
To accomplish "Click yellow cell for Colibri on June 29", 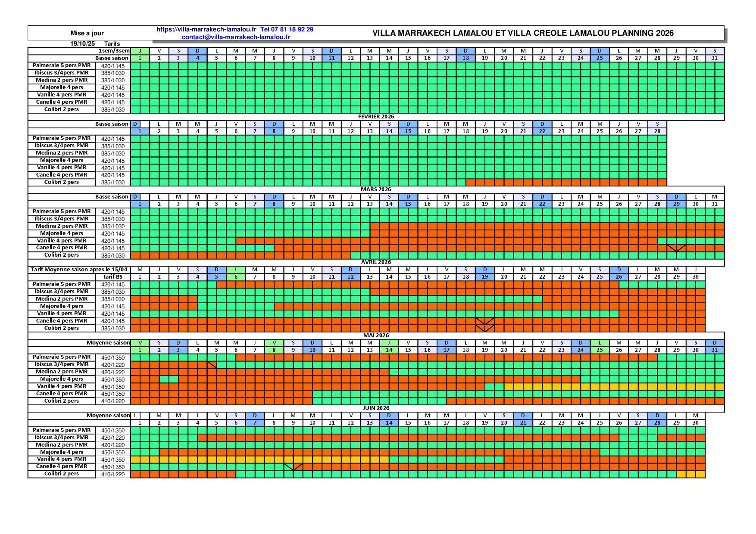I will point(681,474).
